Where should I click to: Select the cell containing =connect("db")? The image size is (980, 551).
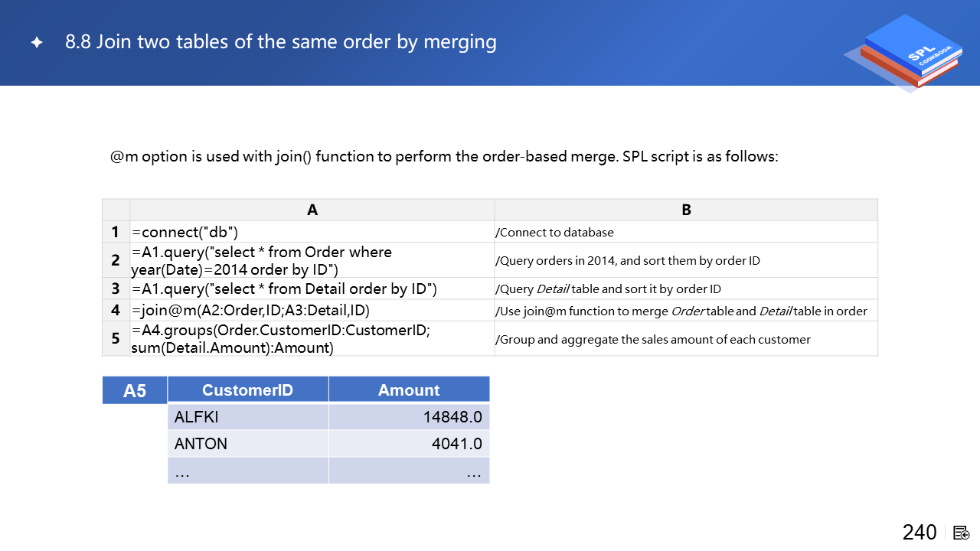[312, 232]
